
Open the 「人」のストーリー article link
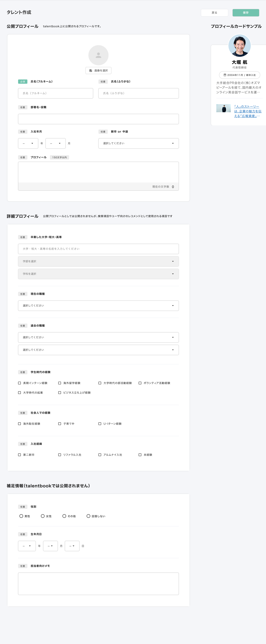248,111
